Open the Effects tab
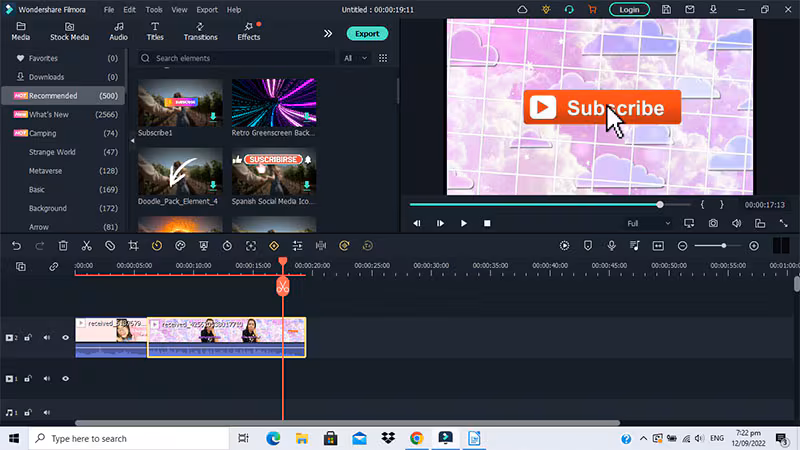800x450 pixels. tap(249, 32)
